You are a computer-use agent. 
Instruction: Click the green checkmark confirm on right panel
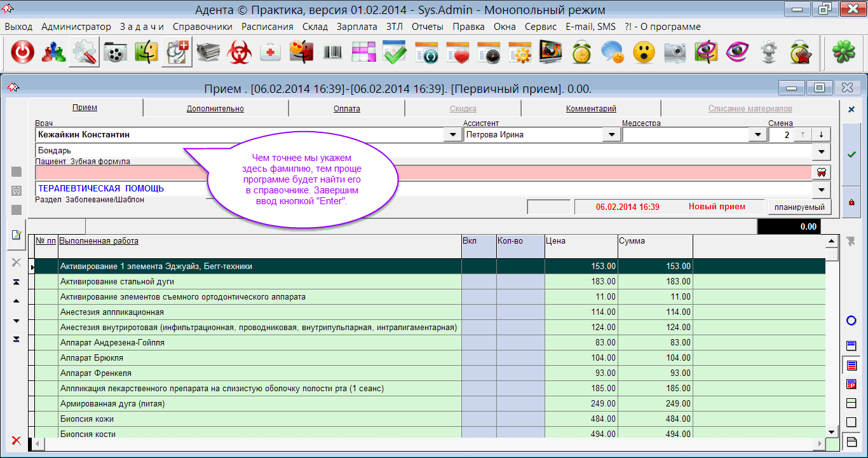coord(851,154)
